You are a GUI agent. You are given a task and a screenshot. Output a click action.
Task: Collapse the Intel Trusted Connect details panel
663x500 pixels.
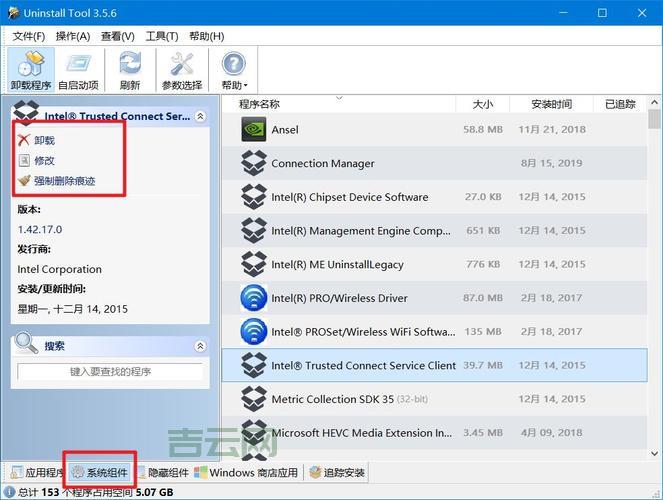point(200,116)
